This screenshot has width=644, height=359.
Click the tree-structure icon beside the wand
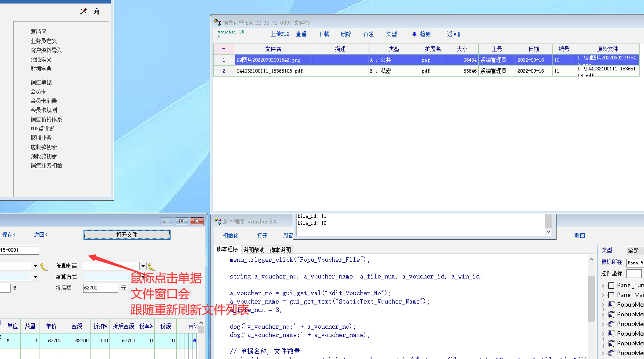tap(96, 11)
